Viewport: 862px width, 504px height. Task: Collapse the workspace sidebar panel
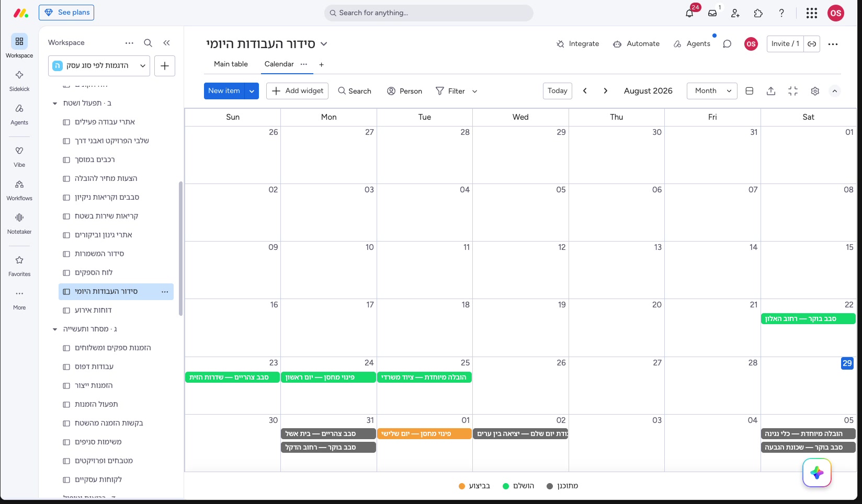point(166,43)
